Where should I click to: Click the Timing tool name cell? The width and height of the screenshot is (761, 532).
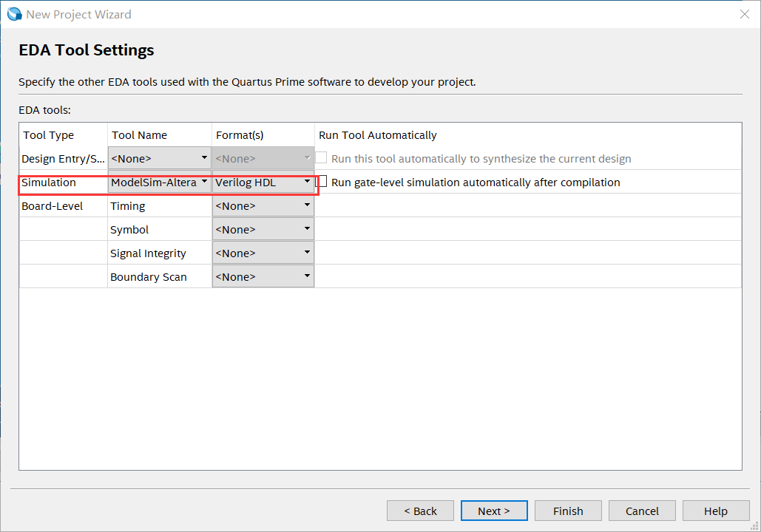tap(159, 205)
